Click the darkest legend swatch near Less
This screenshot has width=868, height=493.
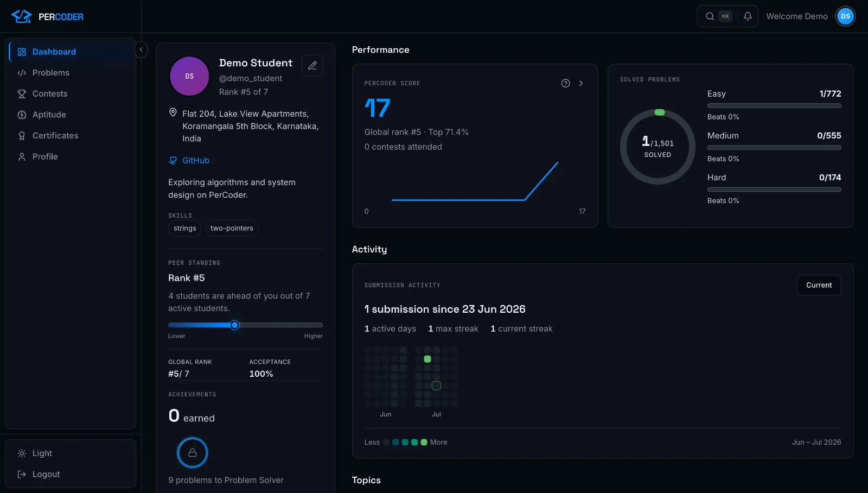point(386,443)
